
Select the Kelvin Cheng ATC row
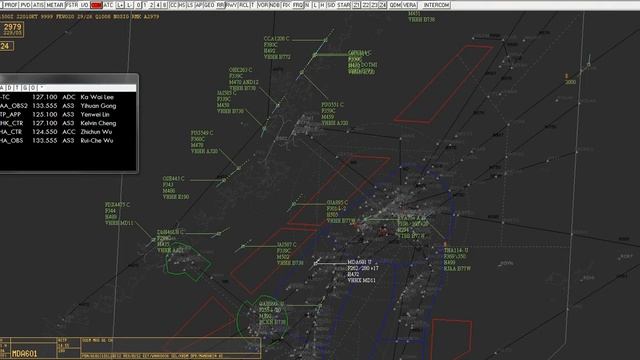click(x=68, y=123)
